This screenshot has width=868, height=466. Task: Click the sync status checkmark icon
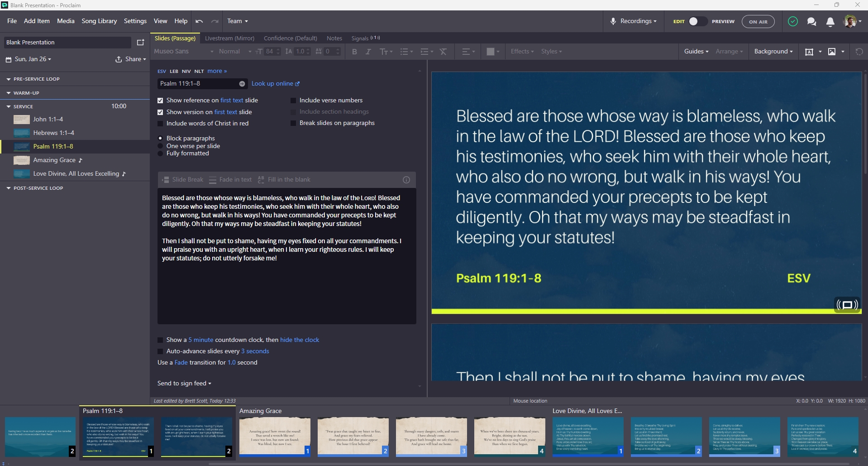(792, 21)
